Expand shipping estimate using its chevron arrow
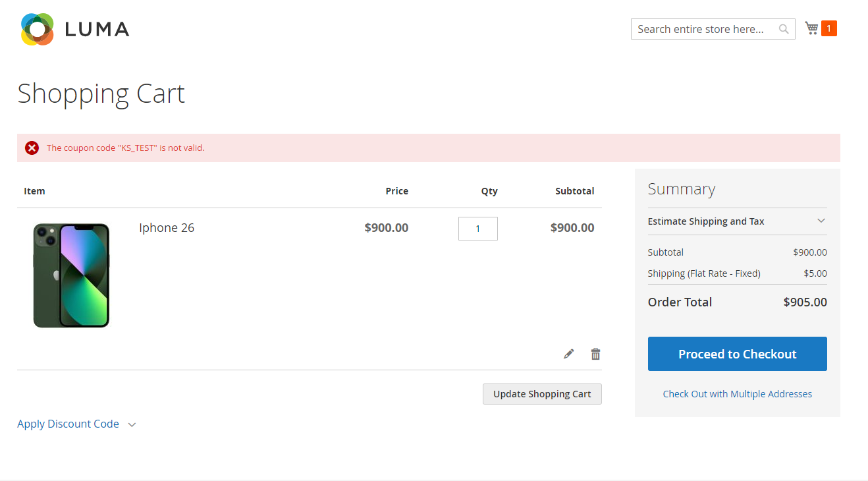The image size is (868, 481). click(821, 221)
